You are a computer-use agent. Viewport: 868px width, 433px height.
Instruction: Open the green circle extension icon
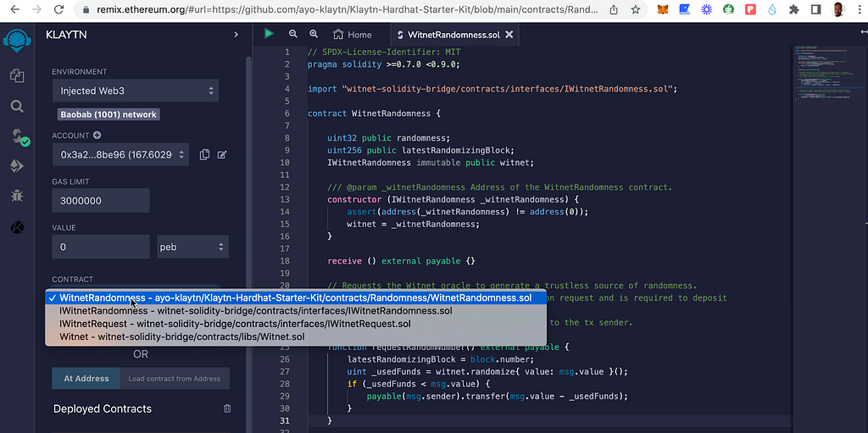pos(728,9)
